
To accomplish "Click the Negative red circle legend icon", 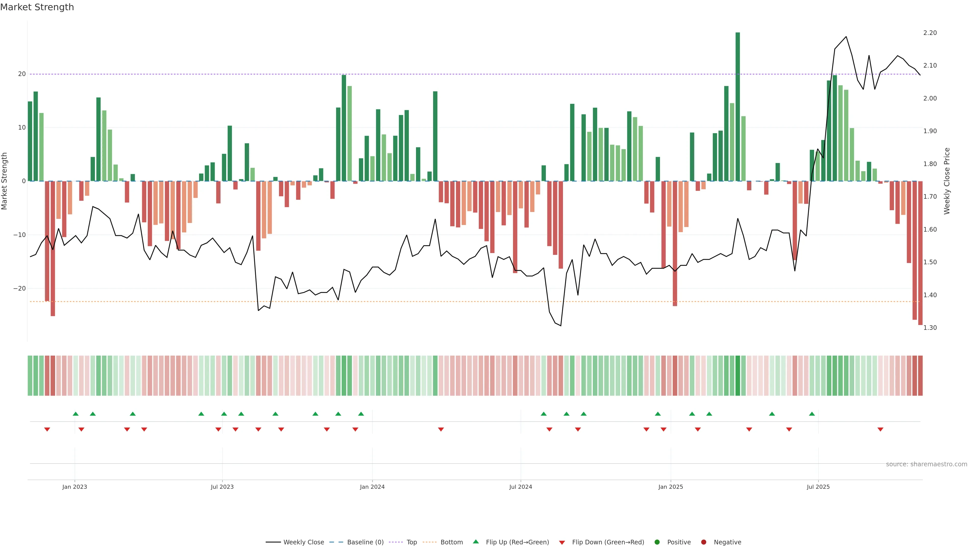I will tap(703, 542).
